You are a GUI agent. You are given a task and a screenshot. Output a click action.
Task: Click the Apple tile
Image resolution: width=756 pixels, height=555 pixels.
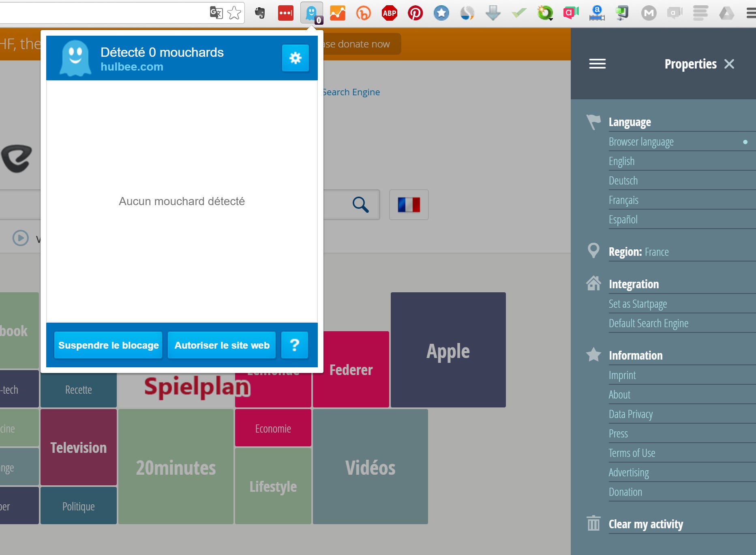(448, 350)
